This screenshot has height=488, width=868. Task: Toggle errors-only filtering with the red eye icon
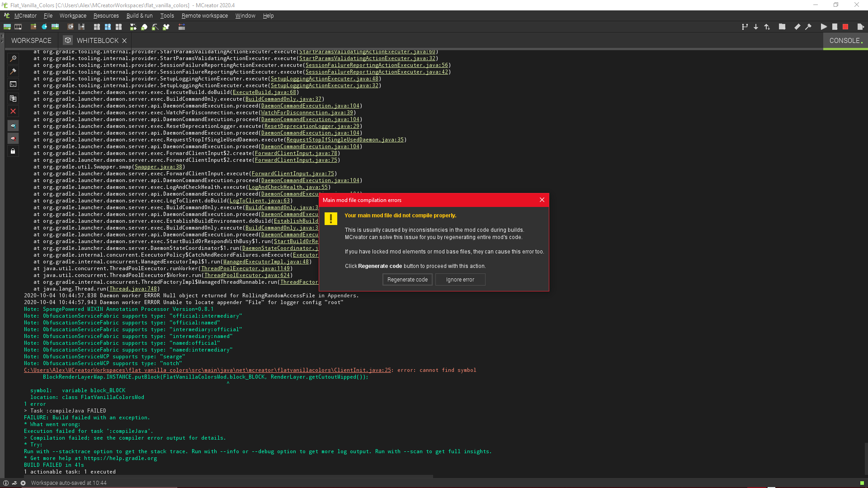pyautogui.click(x=13, y=139)
